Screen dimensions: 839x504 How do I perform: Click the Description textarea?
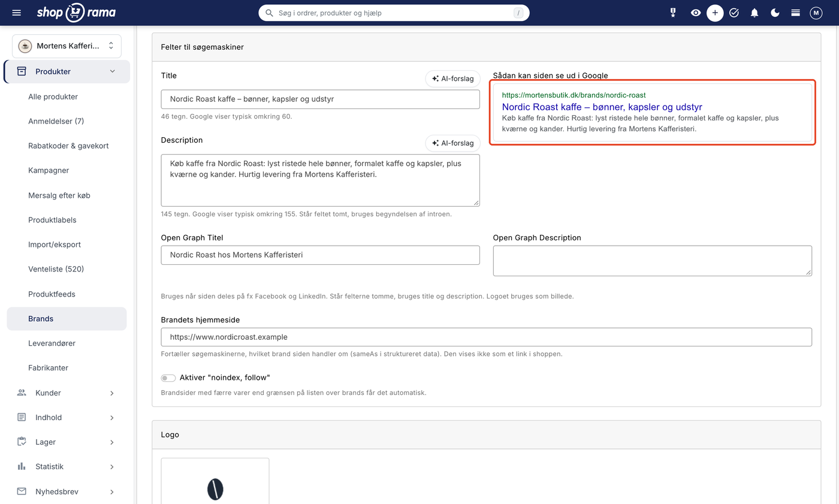coord(320,180)
